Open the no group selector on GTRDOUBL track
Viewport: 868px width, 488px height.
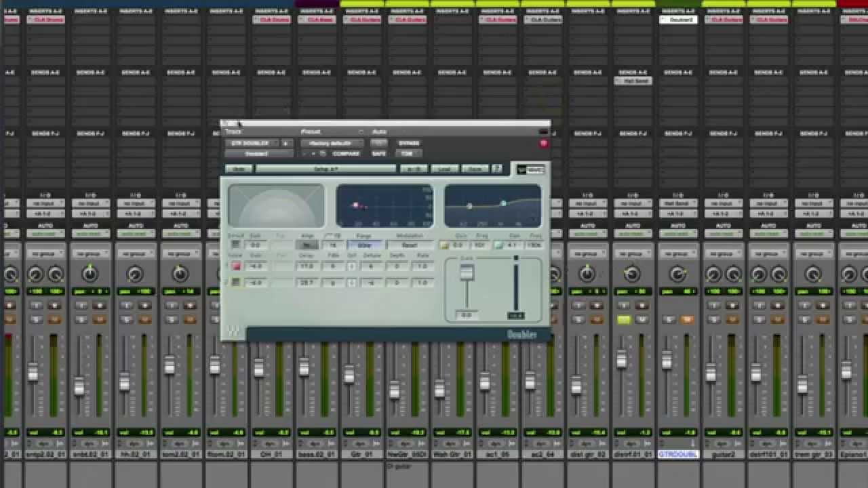coord(677,253)
